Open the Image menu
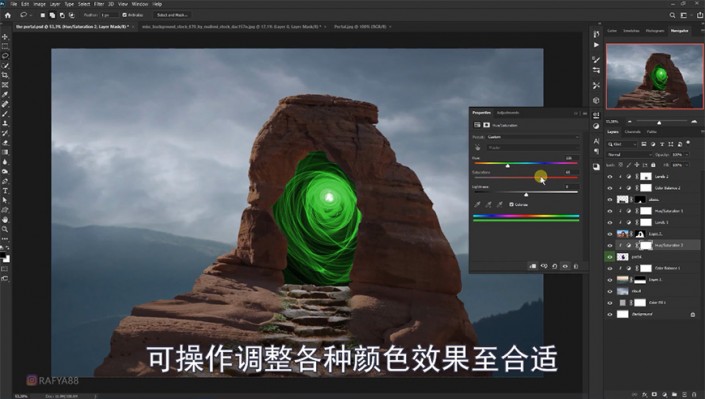This screenshot has width=705, height=399. (40, 4)
